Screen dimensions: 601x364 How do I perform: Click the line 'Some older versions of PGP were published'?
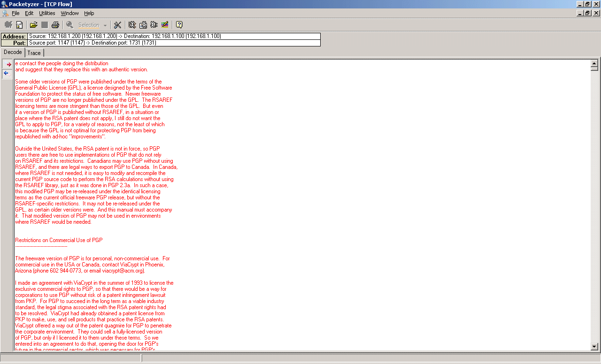[88, 82]
